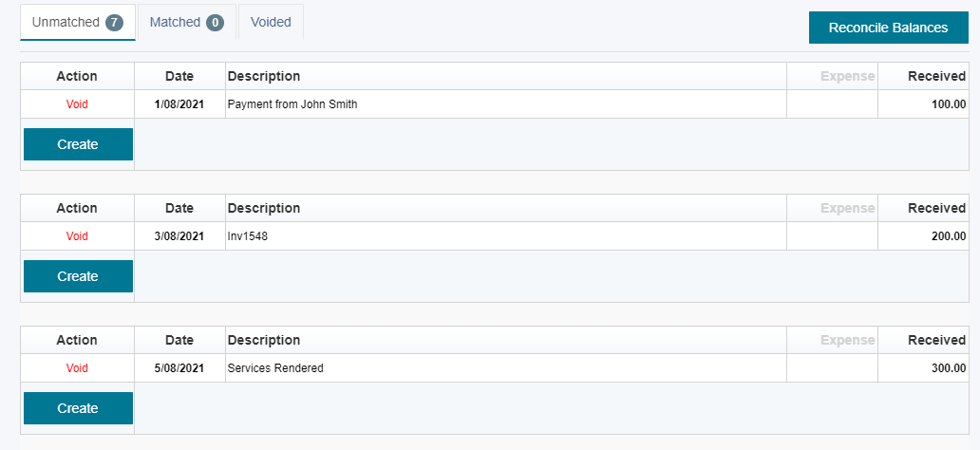Select the Inv1548 description cell
Viewport: 980px width, 450px height.
pos(505,236)
